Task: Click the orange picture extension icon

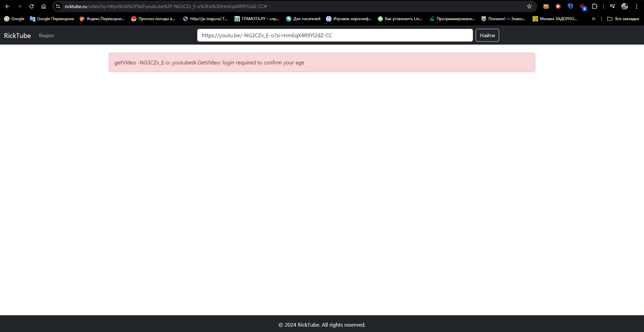Action: 546,6
